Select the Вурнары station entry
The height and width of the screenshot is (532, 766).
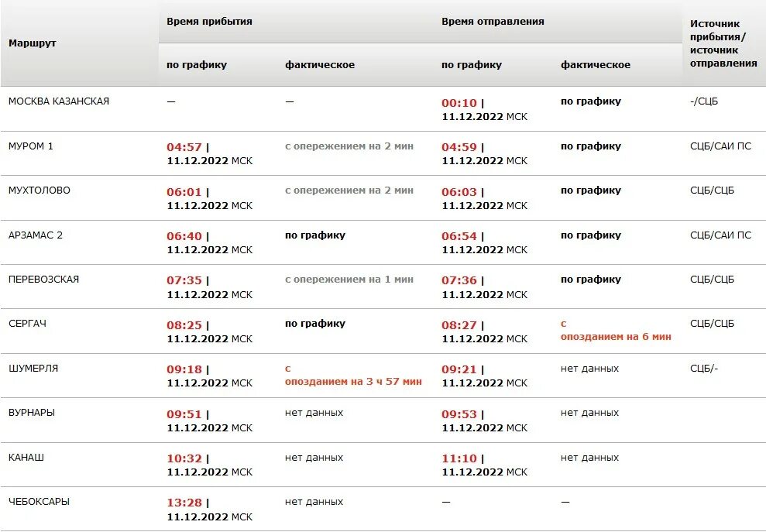(x=32, y=413)
